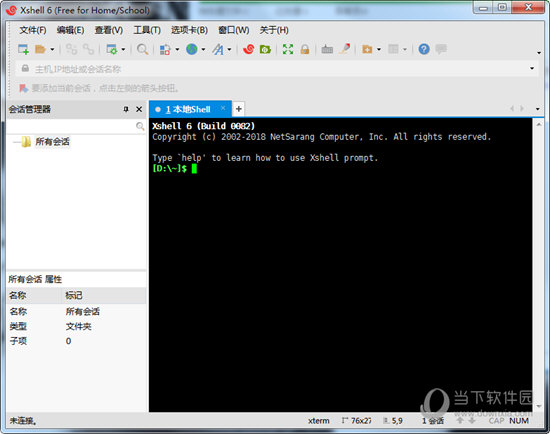
Task: Click the Disconnect toolbar icon
Action: (x=88, y=49)
